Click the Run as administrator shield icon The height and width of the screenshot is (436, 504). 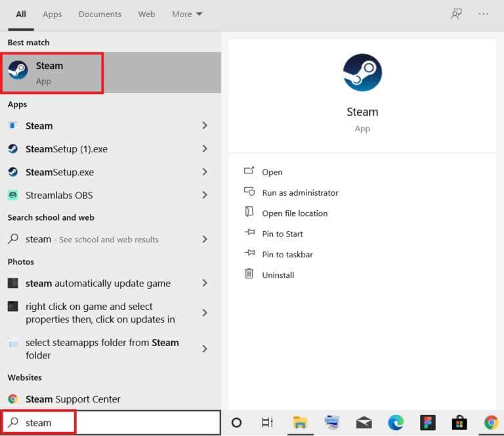(249, 192)
